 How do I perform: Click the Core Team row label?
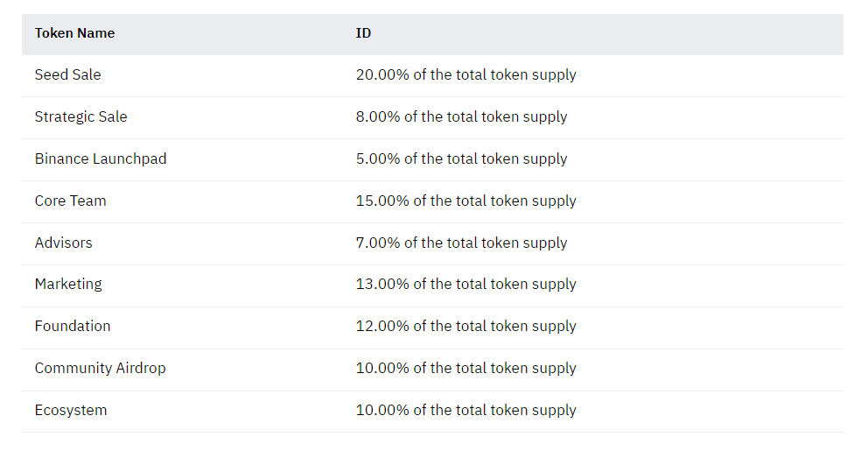[70, 201]
